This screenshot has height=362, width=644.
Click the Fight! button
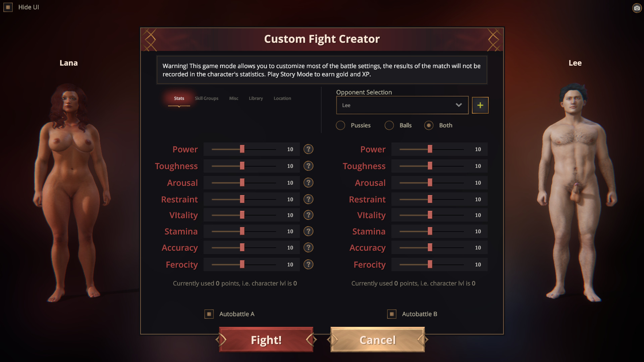coord(266,340)
